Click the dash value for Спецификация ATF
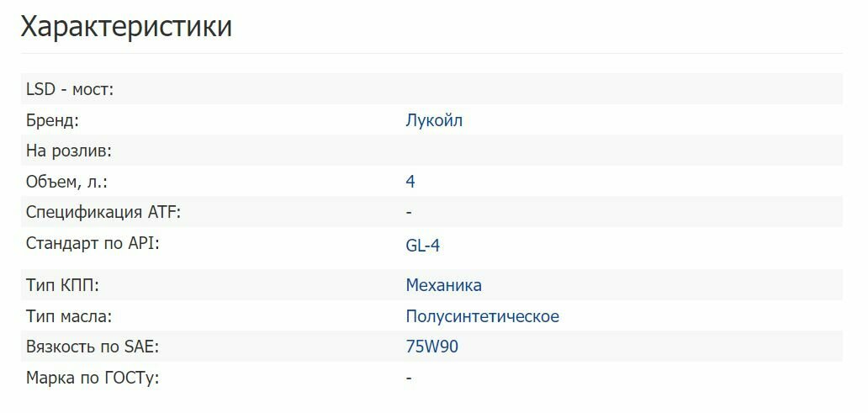This screenshot has width=868, height=413. (409, 212)
